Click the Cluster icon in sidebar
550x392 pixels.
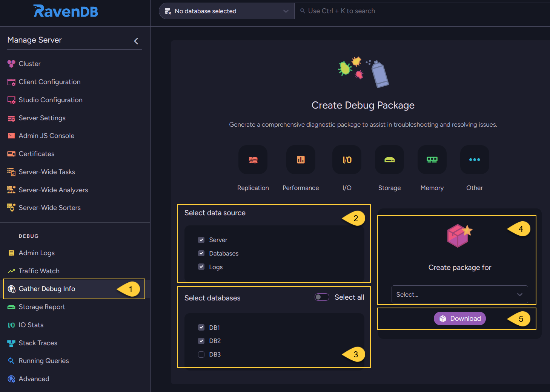click(x=11, y=64)
